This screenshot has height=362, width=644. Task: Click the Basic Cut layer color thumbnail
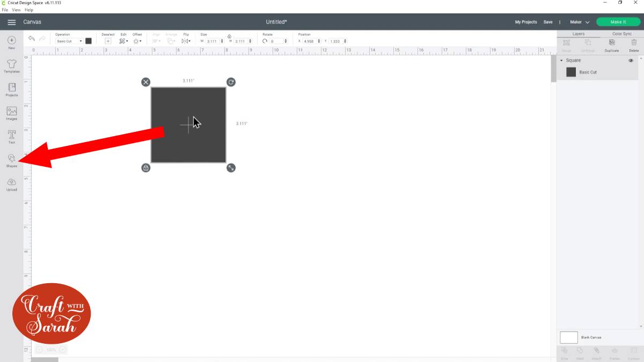571,72
